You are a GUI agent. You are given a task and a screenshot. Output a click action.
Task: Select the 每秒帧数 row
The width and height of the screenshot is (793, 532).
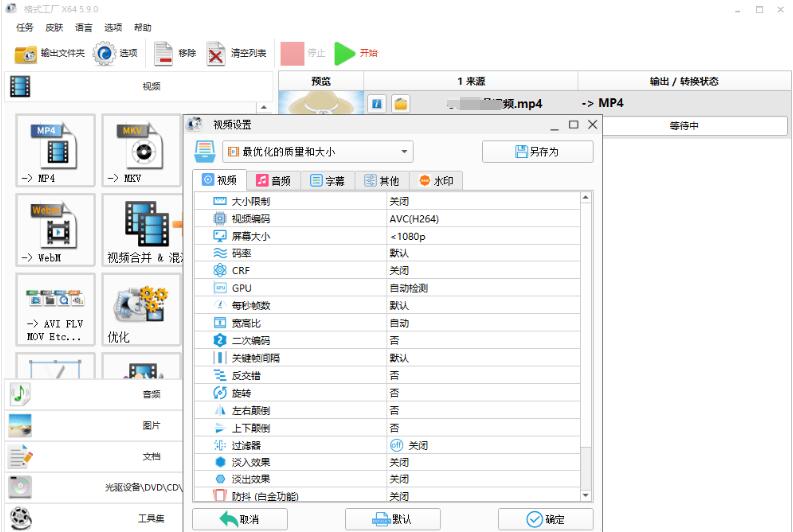point(387,306)
